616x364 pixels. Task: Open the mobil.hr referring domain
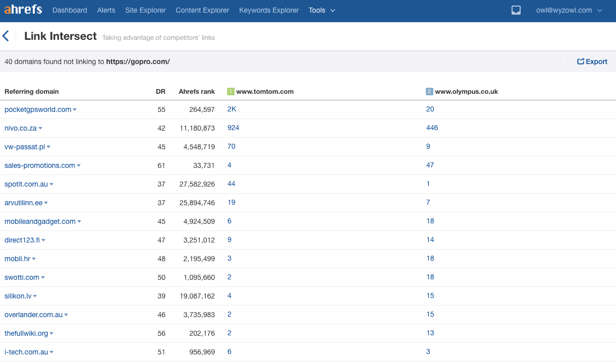click(18, 259)
